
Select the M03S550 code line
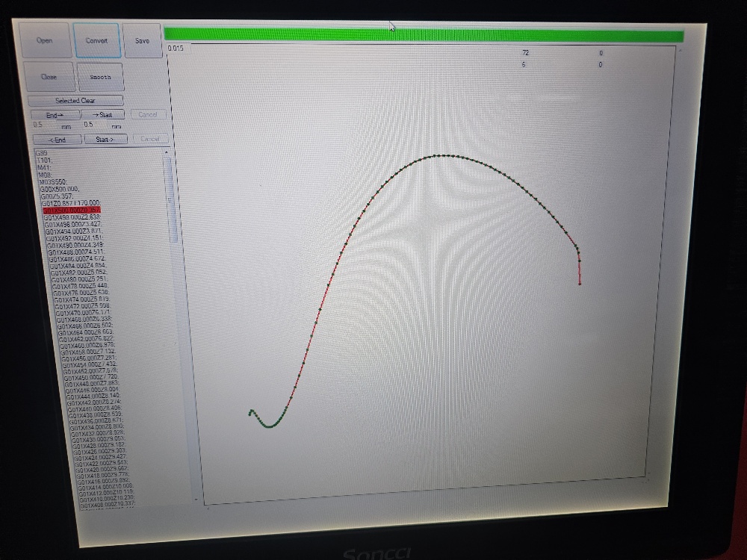(53, 182)
